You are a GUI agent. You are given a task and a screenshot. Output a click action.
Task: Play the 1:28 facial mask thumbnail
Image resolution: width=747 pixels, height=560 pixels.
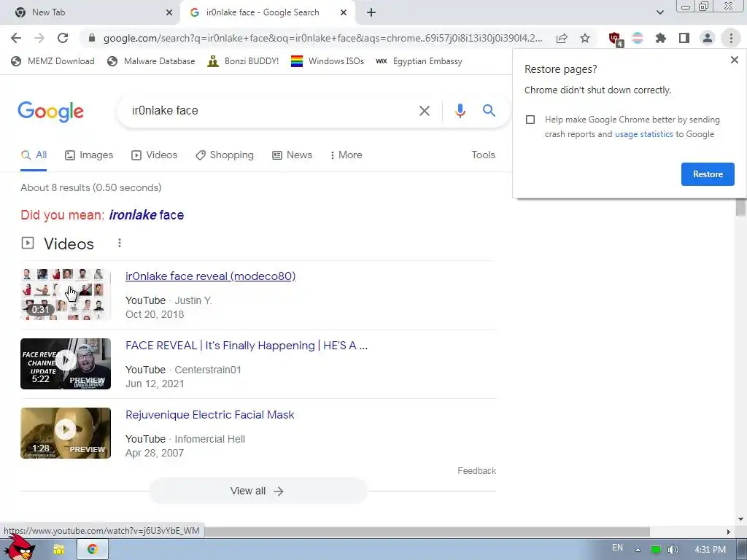(x=66, y=433)
